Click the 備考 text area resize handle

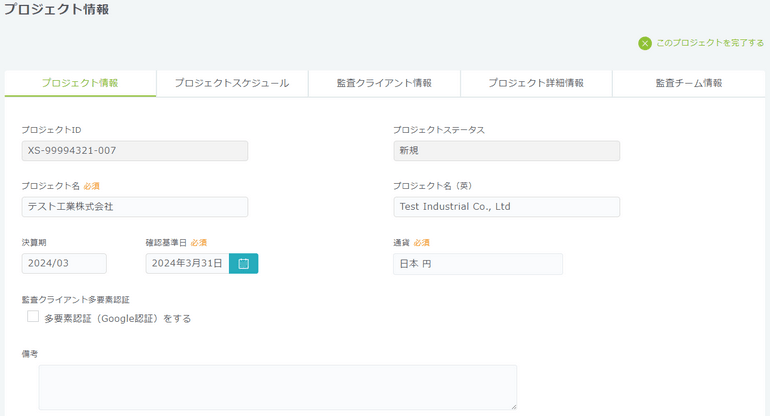pyautogui.click(x=513, y=405)
